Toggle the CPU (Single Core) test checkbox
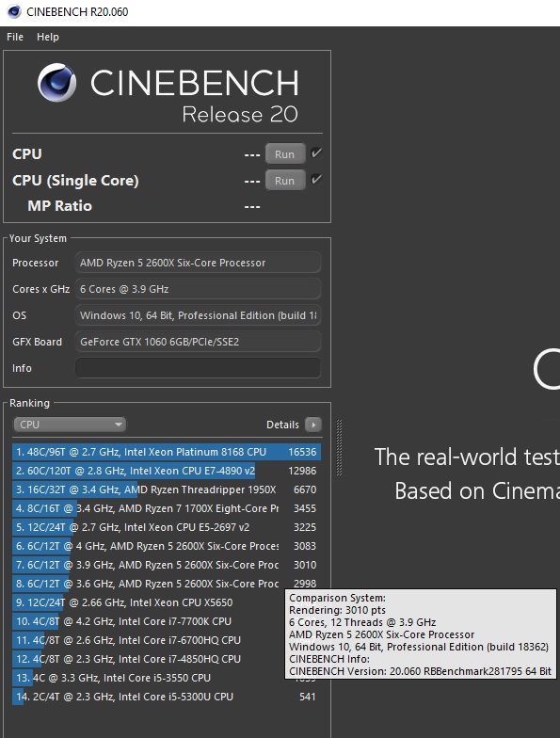 [x=316, y=179]
